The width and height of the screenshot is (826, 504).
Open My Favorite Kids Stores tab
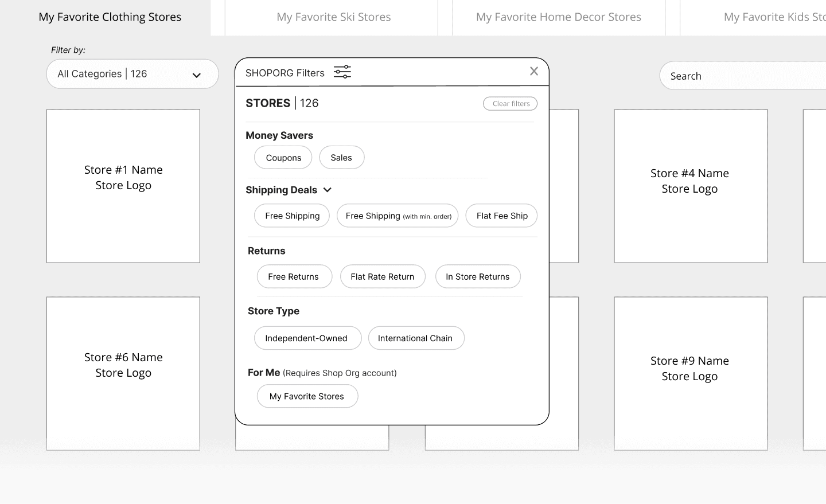click(x=753, y=17)
